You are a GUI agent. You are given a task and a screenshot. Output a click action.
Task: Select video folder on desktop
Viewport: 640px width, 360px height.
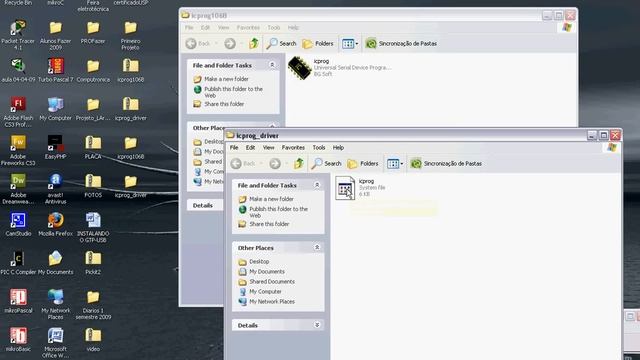coord(93,340)
